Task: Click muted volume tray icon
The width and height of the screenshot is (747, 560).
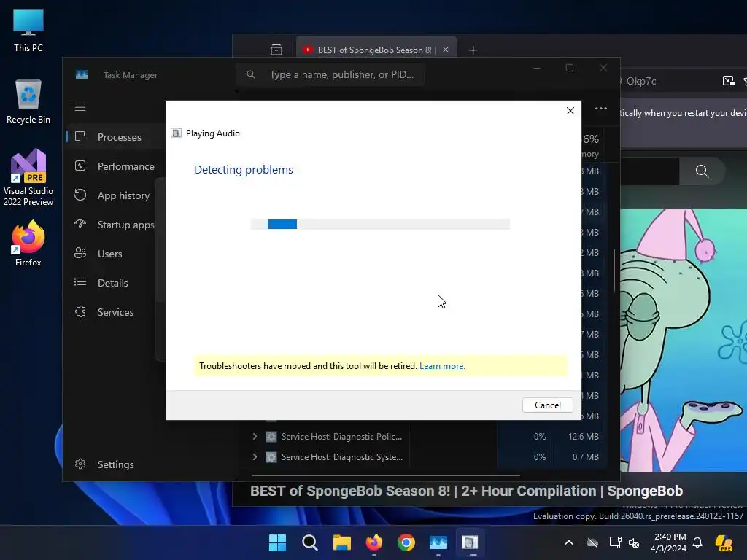Action: (634, 542)
